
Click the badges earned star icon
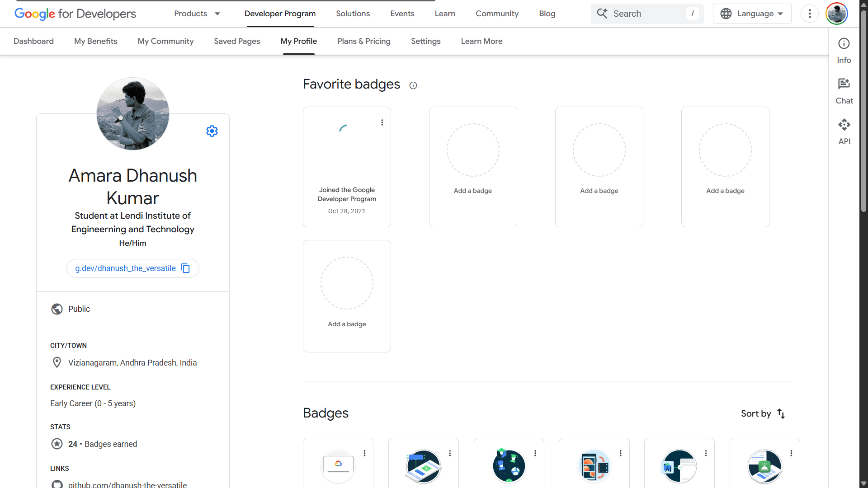pos(57,444)
